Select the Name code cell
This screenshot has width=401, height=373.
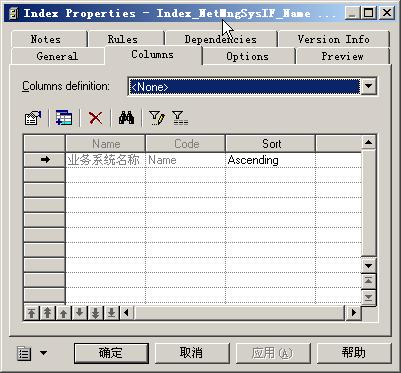186,160
